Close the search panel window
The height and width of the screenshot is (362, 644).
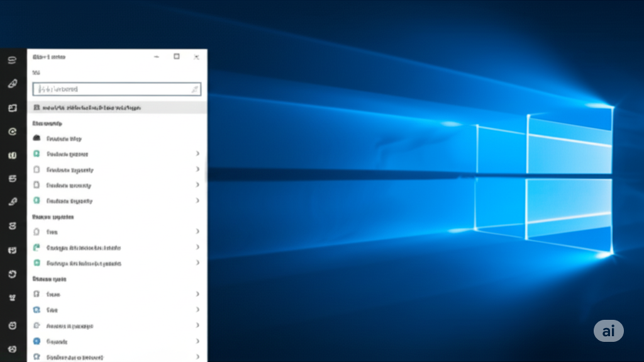[196, 57]
